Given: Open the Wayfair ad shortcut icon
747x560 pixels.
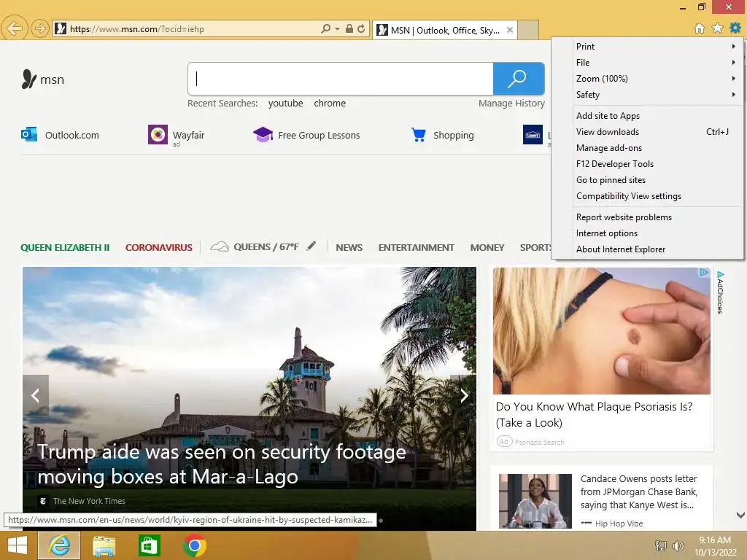Looking at the screenshot, I should pyautogui.click(x=158, y=135).
